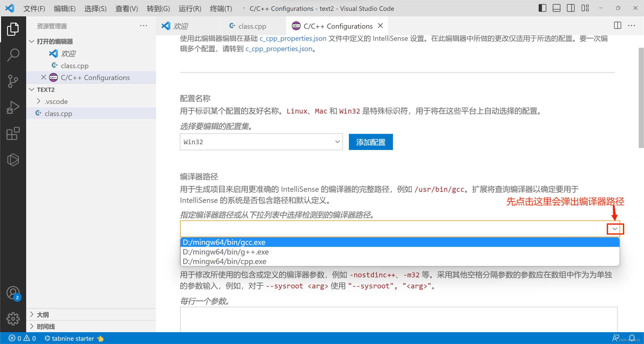Open the 运行(R) menu
644x344 pixels.
[x=190, y=9]
